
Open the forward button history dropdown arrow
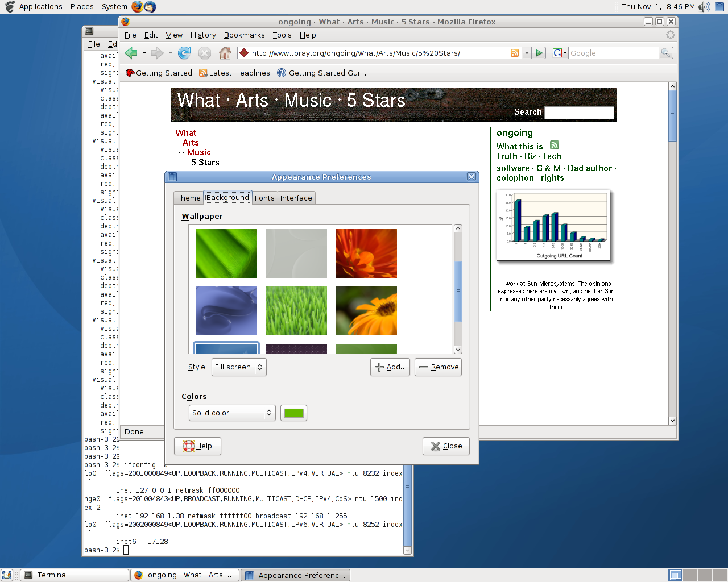(x=171, y=53)
